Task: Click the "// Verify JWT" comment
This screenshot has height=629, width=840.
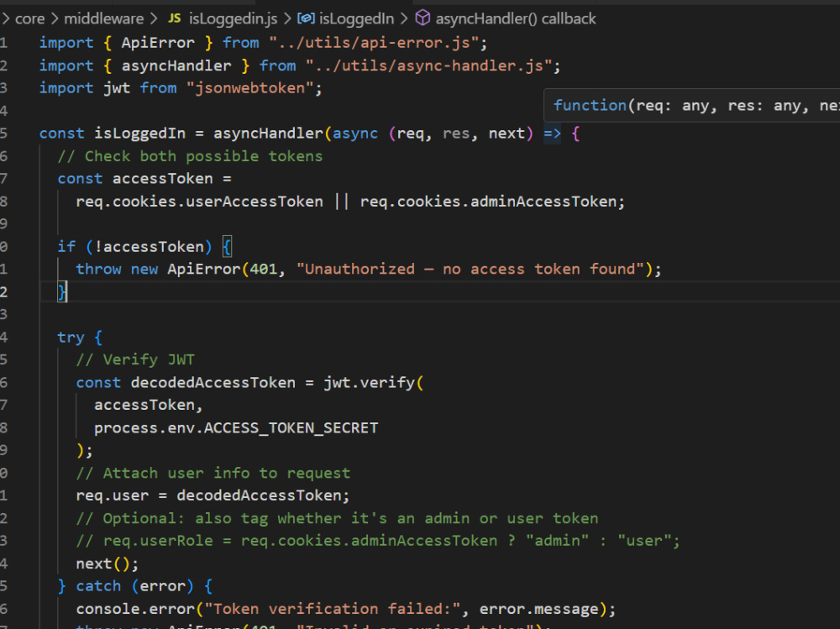Action: (135, 359)
